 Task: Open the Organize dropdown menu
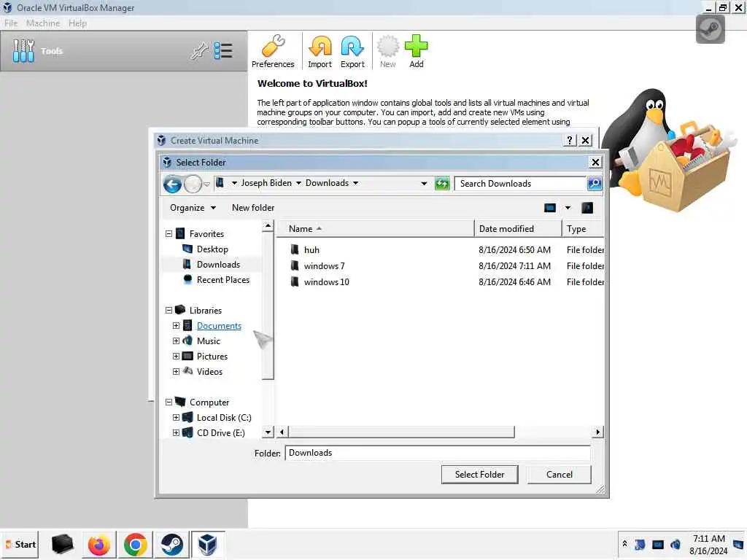point(193,208)
